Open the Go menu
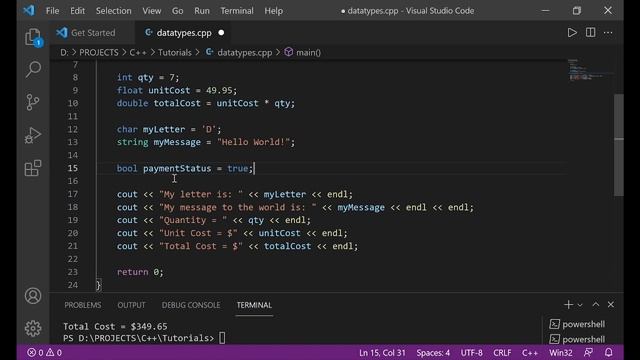This screenshot has height=360, width=640. (178, 11)
